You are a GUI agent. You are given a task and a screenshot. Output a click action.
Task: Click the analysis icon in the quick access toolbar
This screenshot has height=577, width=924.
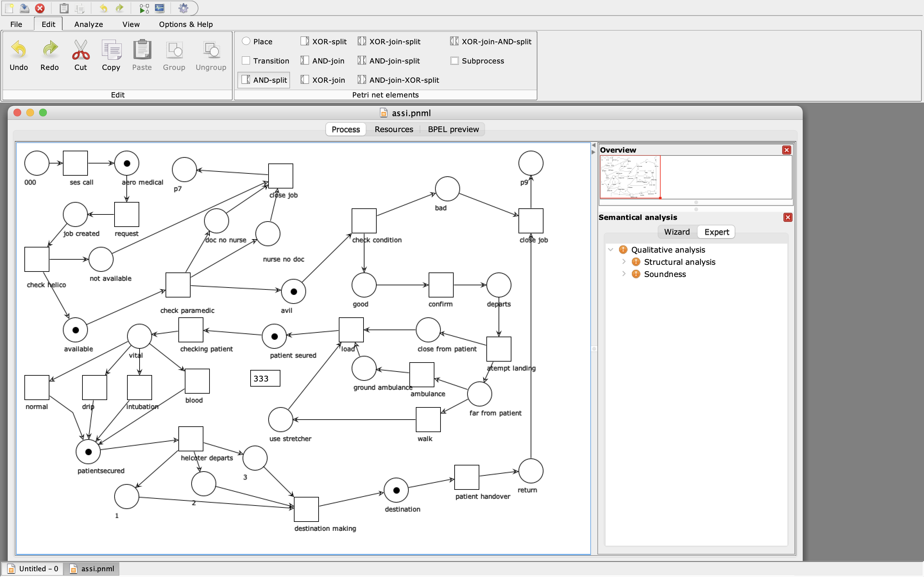click(x=159, y=8)
